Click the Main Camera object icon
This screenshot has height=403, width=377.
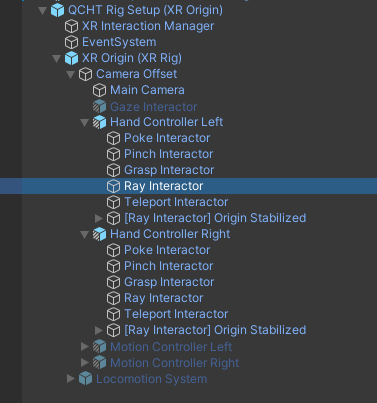point(99,90)
